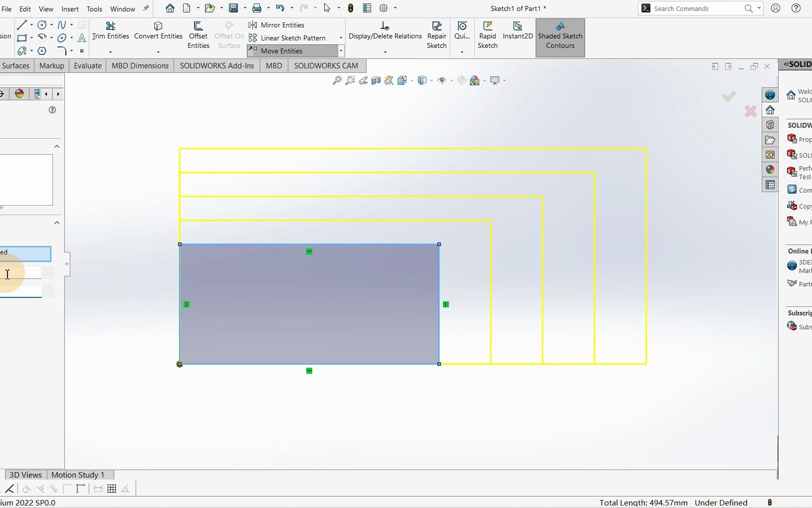Viewport: 812px width, 508px height.
Task: Confirm the sketch with the green checkmark
Action: pos(729,96)
